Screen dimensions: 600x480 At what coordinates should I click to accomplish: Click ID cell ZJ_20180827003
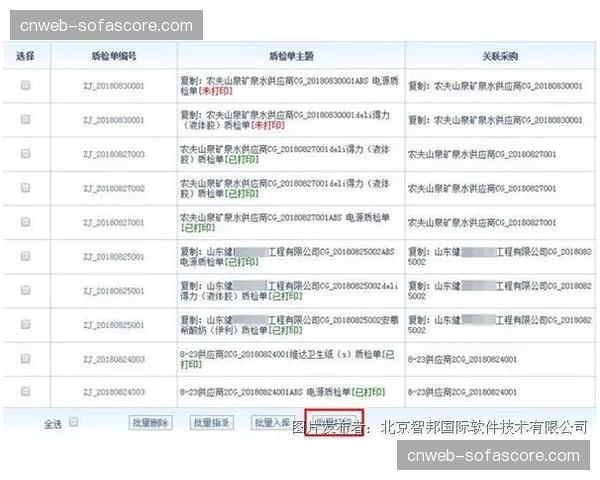(x=114, y=154)
